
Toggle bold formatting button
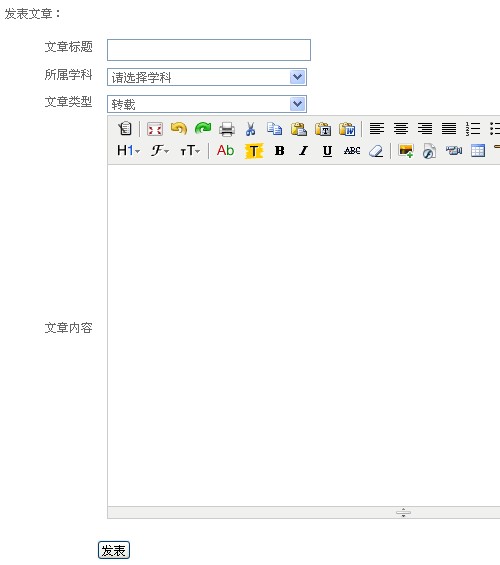pos(280,151)
